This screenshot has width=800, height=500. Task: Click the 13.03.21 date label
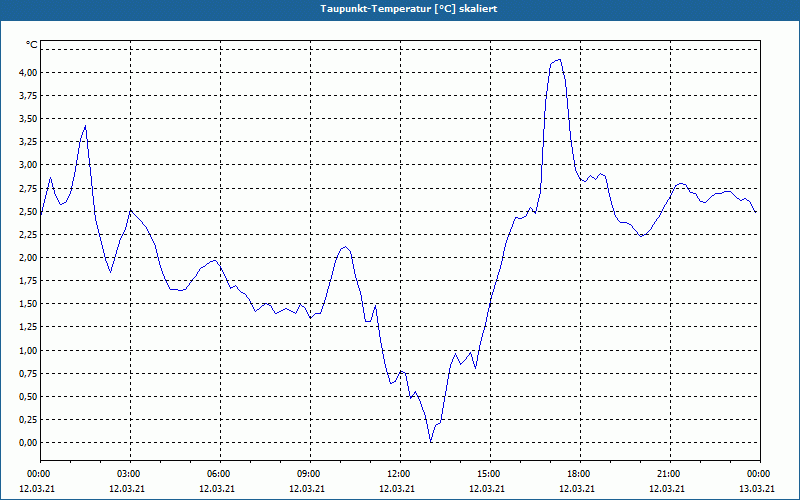point(757,488)
